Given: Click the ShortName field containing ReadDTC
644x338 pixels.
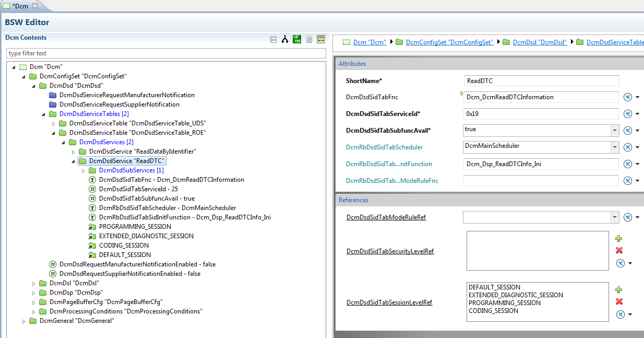Looking at the screenshot, I should 541,81.
